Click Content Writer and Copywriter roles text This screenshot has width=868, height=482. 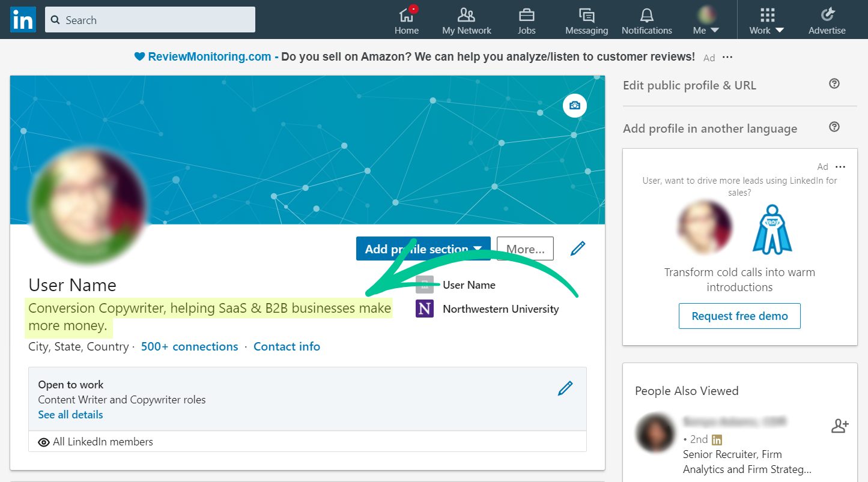(122, 400)
